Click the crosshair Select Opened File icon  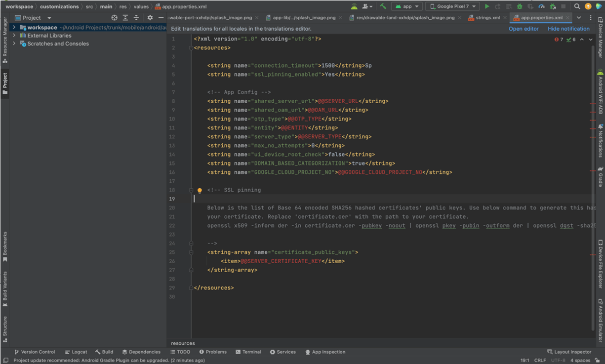115,18
